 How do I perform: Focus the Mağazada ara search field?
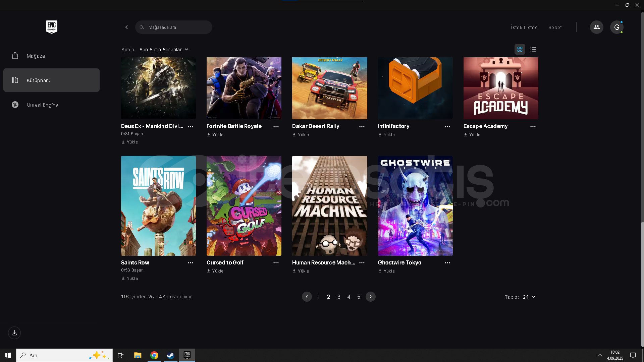coord(174,27)
